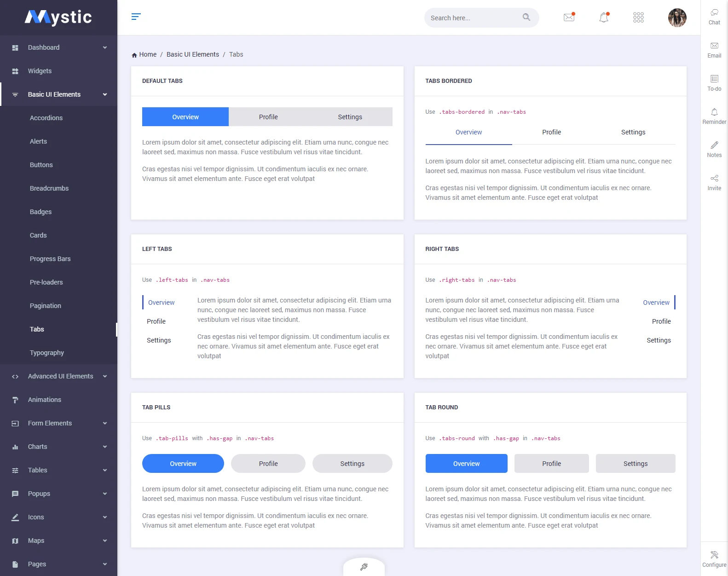
Task: Select Profile tab in Default Tabs
Action: 268,117
